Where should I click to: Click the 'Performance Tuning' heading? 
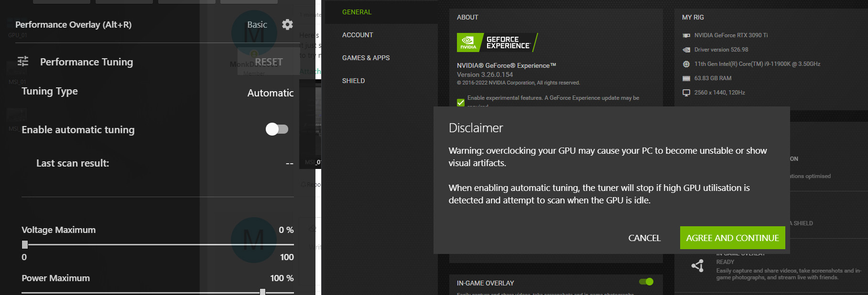click(87, 62)
